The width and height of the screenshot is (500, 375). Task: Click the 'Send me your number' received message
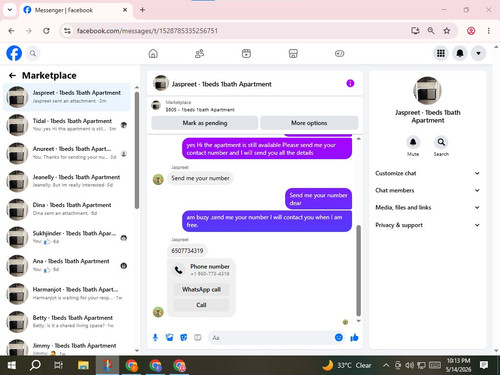(200, 178)
